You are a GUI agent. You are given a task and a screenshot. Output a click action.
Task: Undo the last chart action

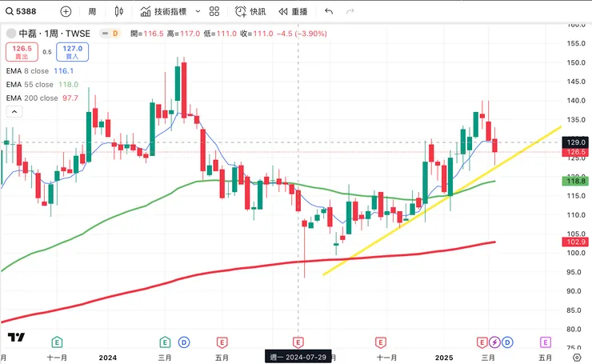point(329,11)
